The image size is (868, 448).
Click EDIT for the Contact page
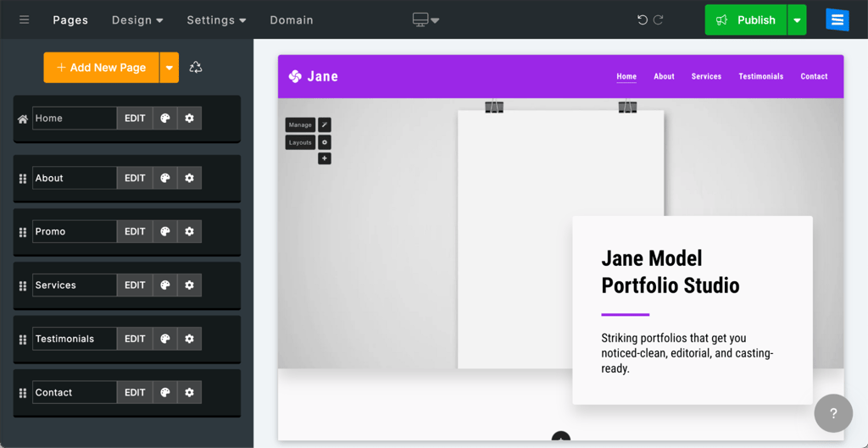[x=135, y=393]
